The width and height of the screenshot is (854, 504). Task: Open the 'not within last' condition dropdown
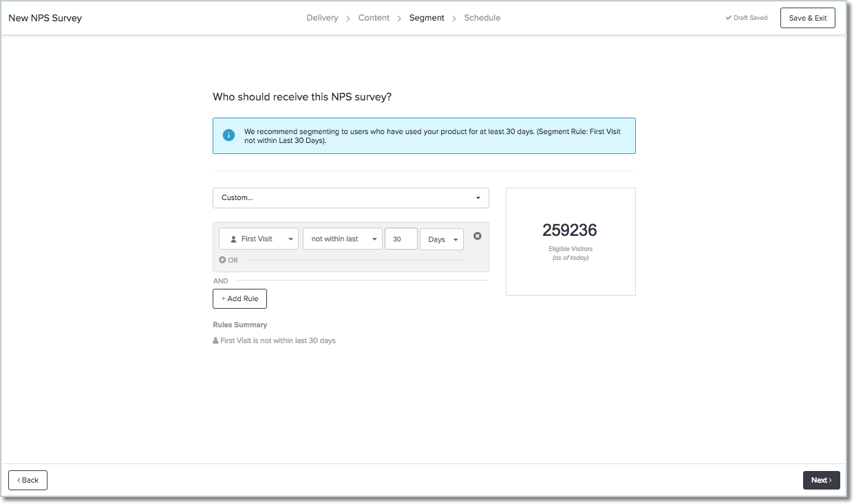click(x=342, y=238)
